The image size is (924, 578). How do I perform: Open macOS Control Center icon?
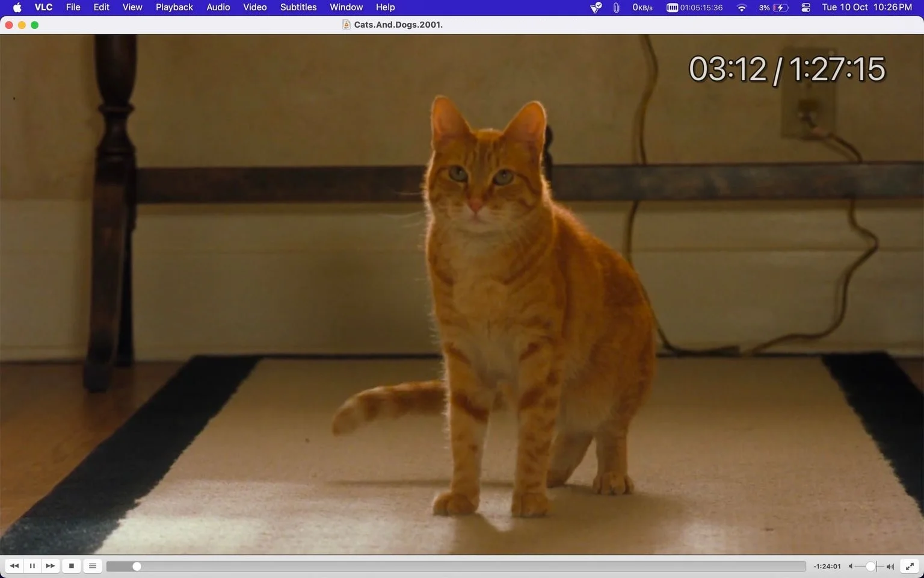[806, 7]
